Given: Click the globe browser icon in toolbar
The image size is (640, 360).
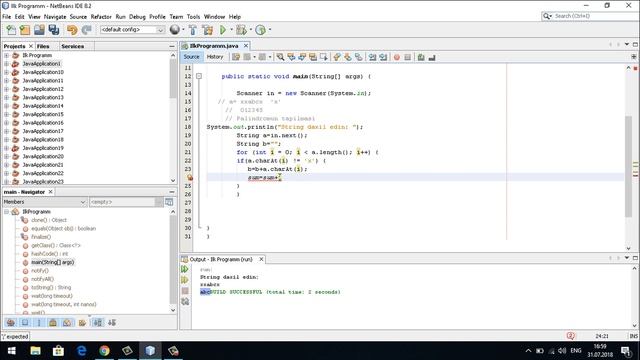Looking at the screenshot, I should click(x=175, y=29).
